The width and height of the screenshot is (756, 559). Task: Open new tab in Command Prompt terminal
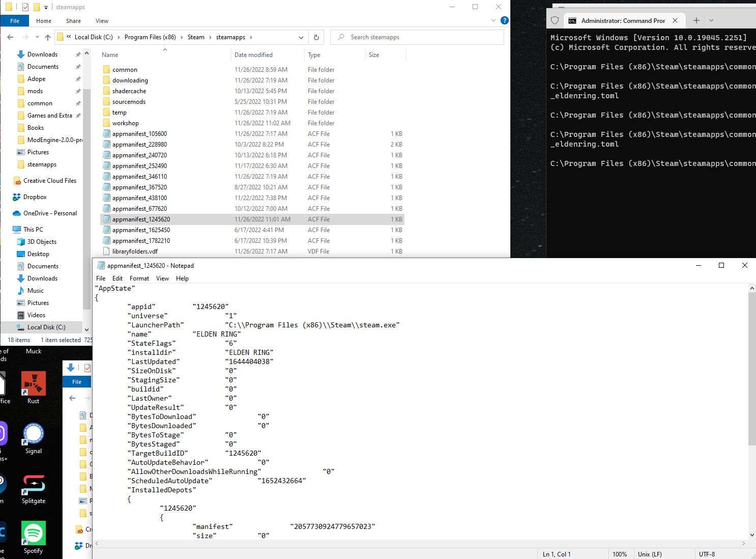pyautogui.click(x=696, y=20)
